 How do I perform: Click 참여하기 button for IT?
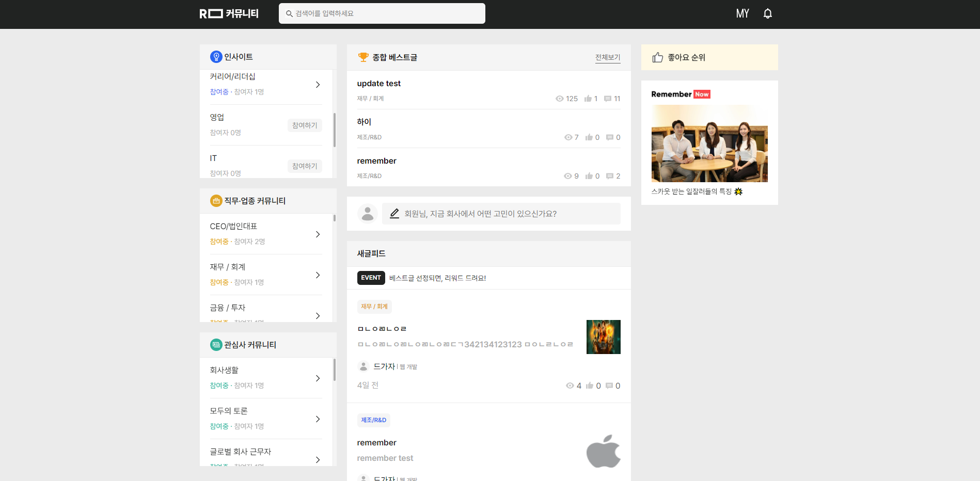click(305, 166)
